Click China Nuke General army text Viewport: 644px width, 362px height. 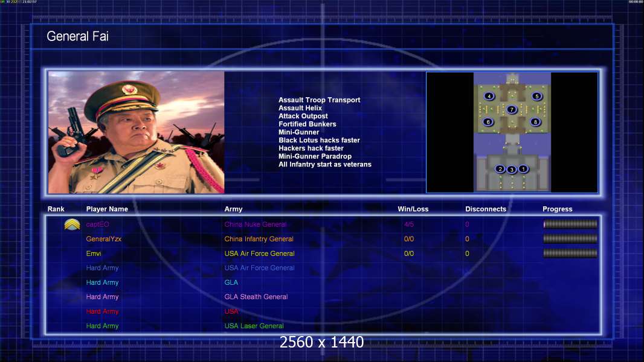pyautogui.click(x=256, y=224)
